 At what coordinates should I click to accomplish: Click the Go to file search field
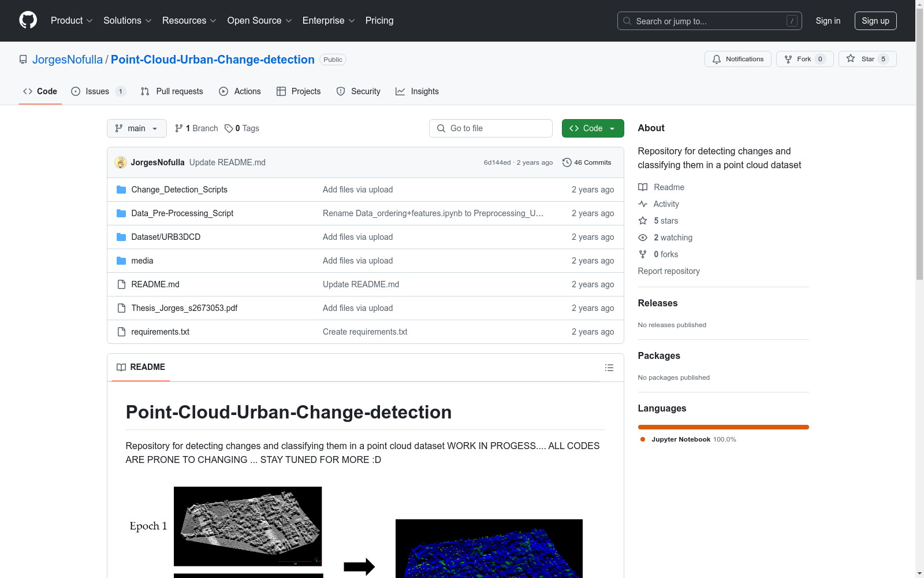click(x=491, y=128)
